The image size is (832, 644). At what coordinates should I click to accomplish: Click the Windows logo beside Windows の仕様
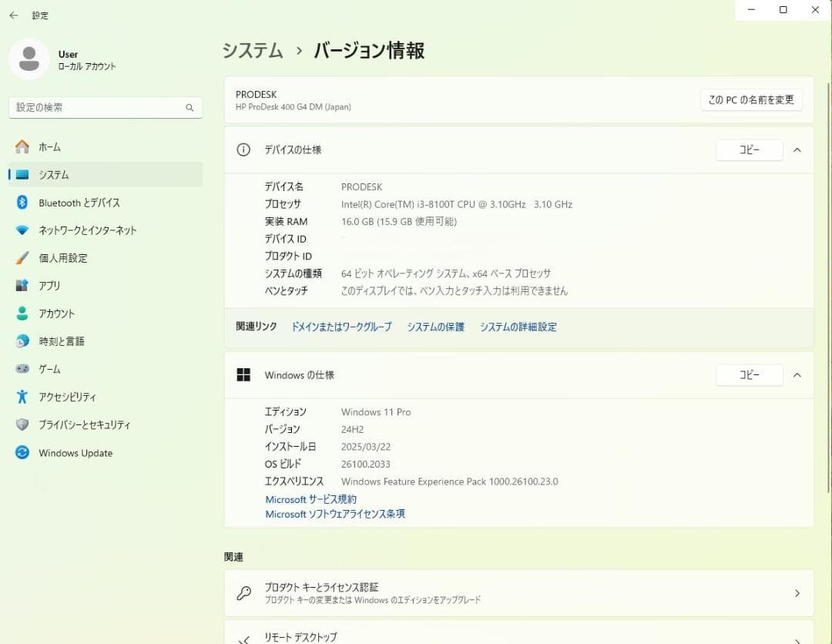(x=243, y=375)
